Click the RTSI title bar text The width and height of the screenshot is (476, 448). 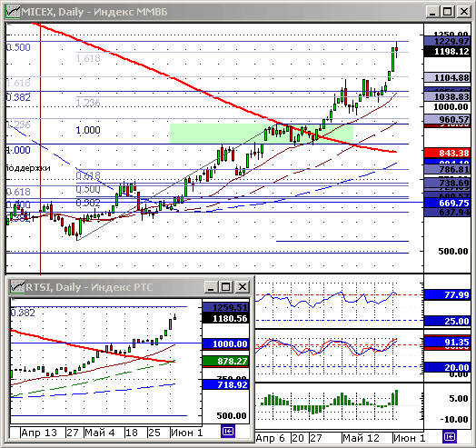89,287
